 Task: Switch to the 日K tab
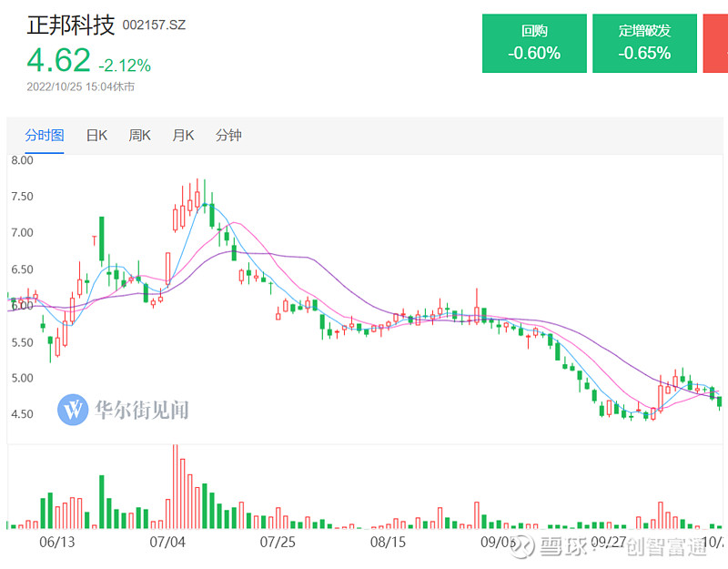(96, 135)
